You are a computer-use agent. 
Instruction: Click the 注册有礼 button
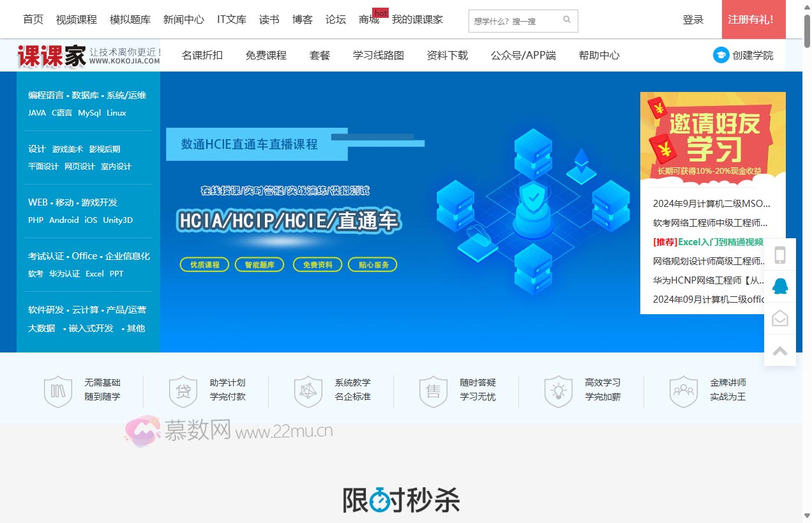753,20
